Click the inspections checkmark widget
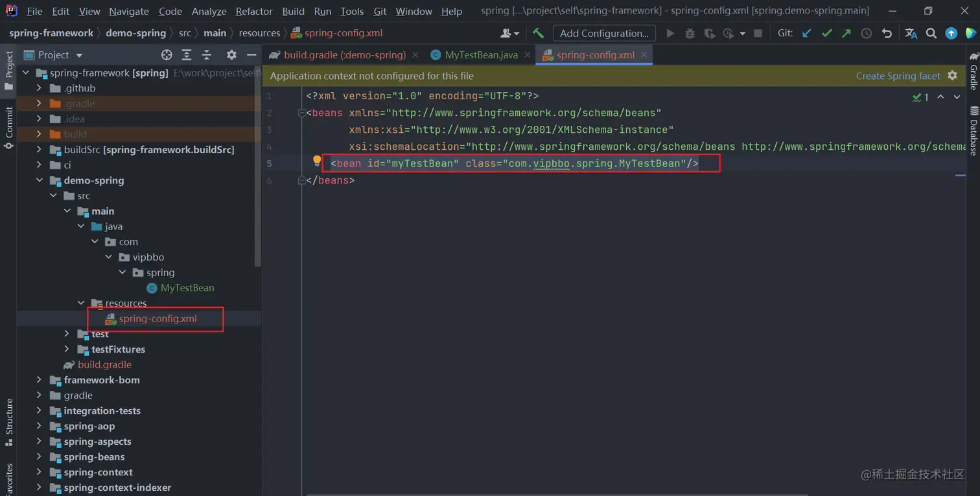This screenshot has height=496, width=980. coord(920,97)
